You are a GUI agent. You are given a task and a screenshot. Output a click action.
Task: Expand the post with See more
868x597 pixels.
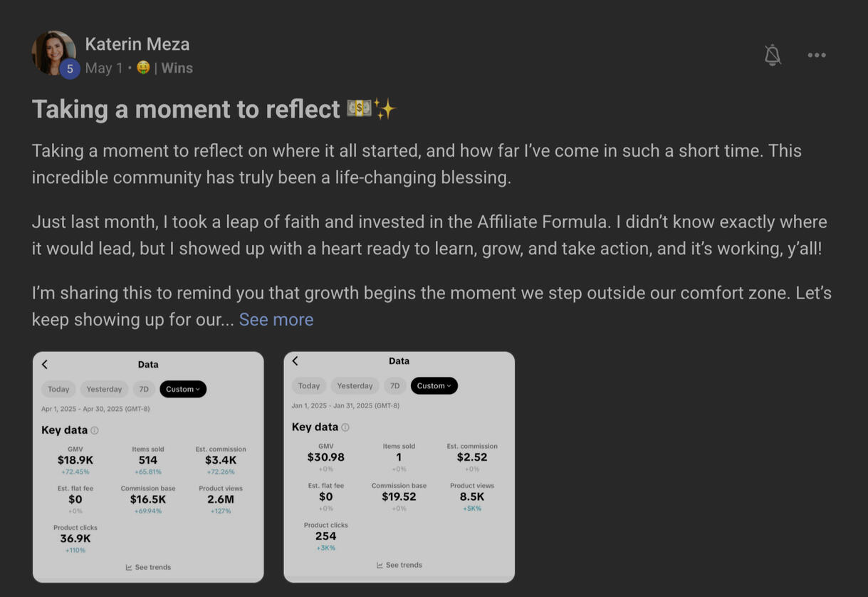[276, 320]
